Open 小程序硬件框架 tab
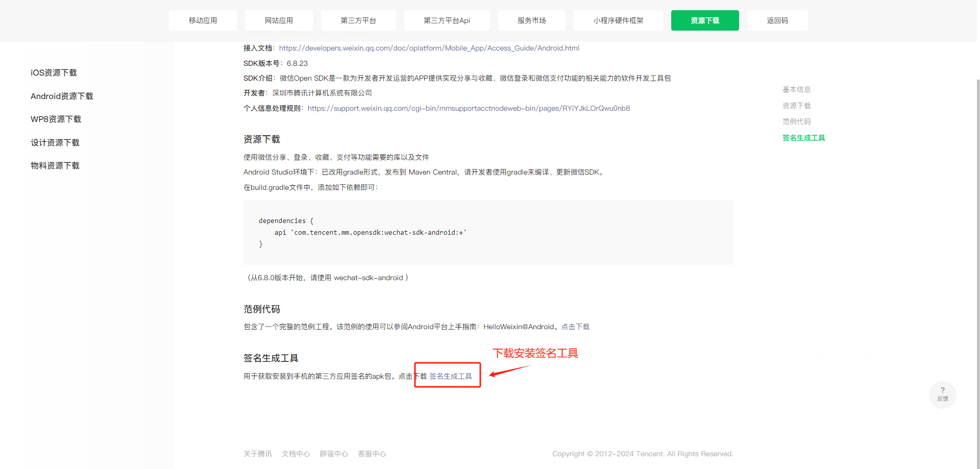This screenshot has height=469, width=980. click(618, 20)
